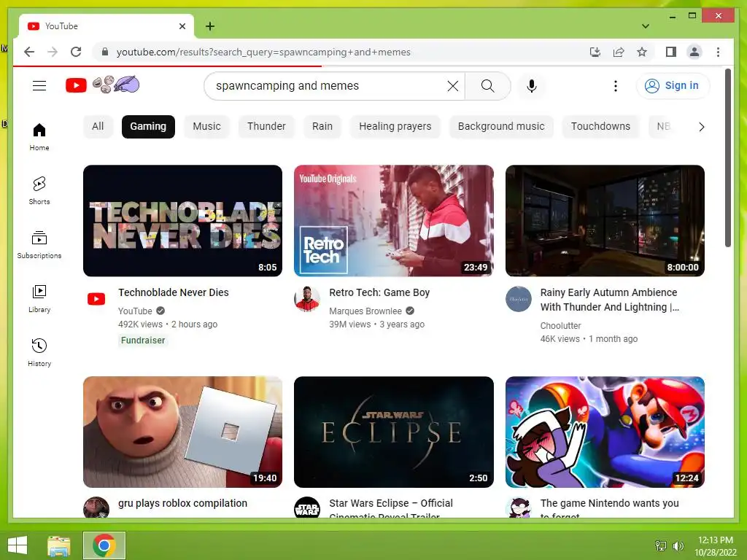
Task: Select the Touchdowns filter chip
Action: pyautogui.click(x=600, y=126)
